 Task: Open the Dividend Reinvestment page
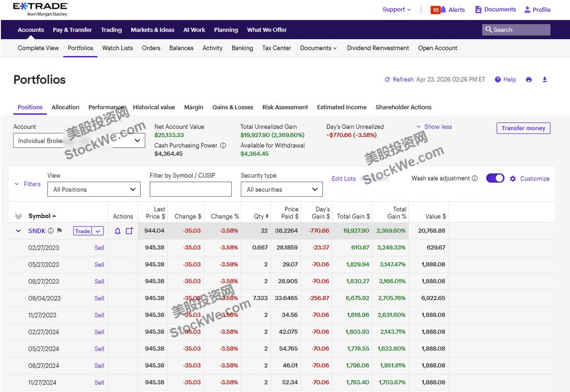coord(378,48)
